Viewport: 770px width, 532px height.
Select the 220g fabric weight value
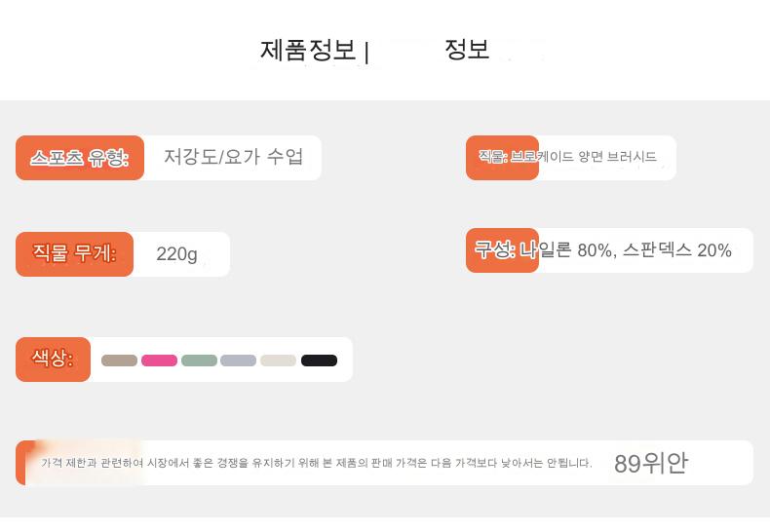point(177,254)
